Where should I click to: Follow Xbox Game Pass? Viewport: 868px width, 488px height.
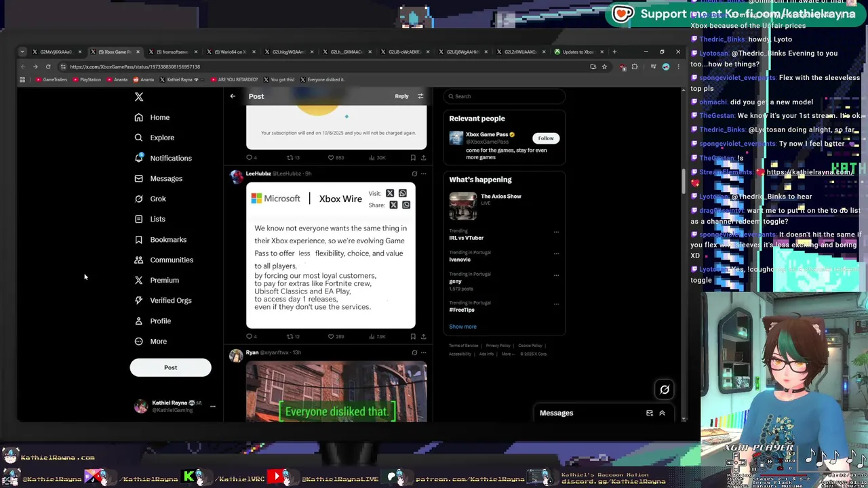(x=546, y=138)
